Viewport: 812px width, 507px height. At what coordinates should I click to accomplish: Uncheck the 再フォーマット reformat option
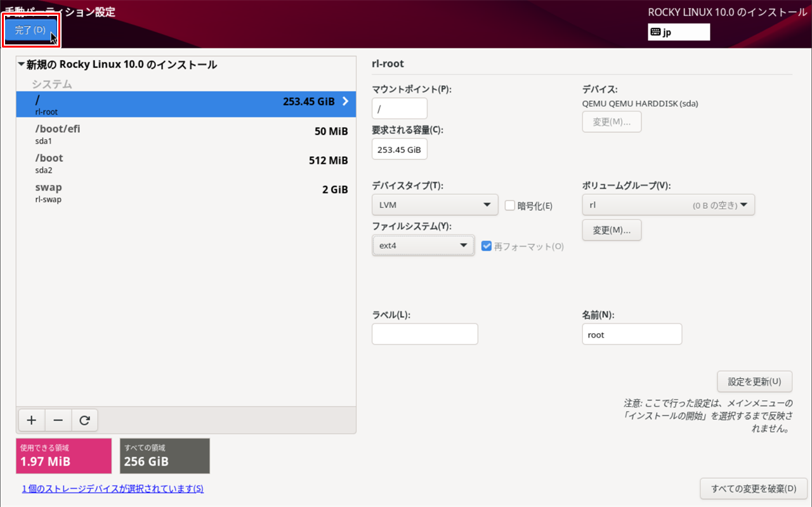click(486, 246)
